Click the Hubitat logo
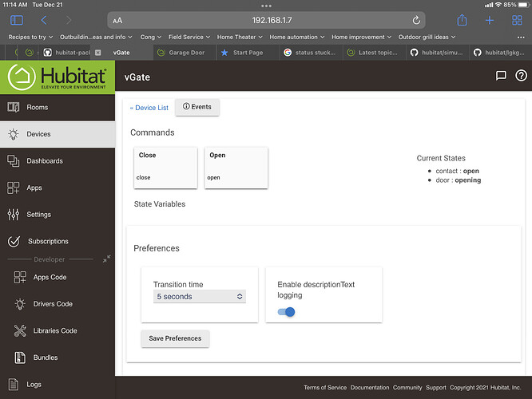532x399 pixels. (58, 77)
